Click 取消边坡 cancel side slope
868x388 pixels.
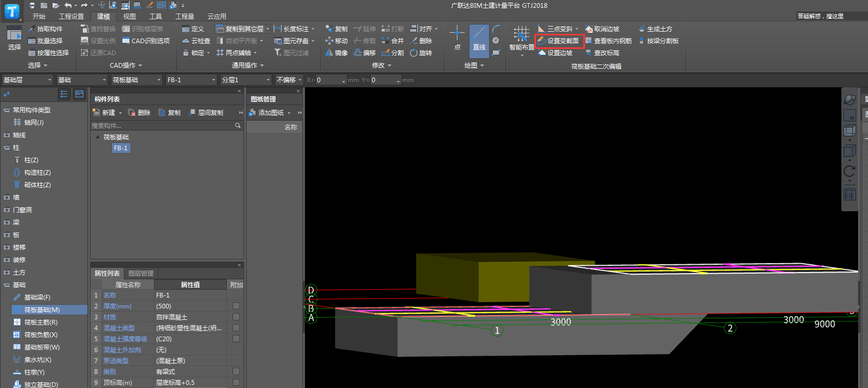[x=602, y=29]
